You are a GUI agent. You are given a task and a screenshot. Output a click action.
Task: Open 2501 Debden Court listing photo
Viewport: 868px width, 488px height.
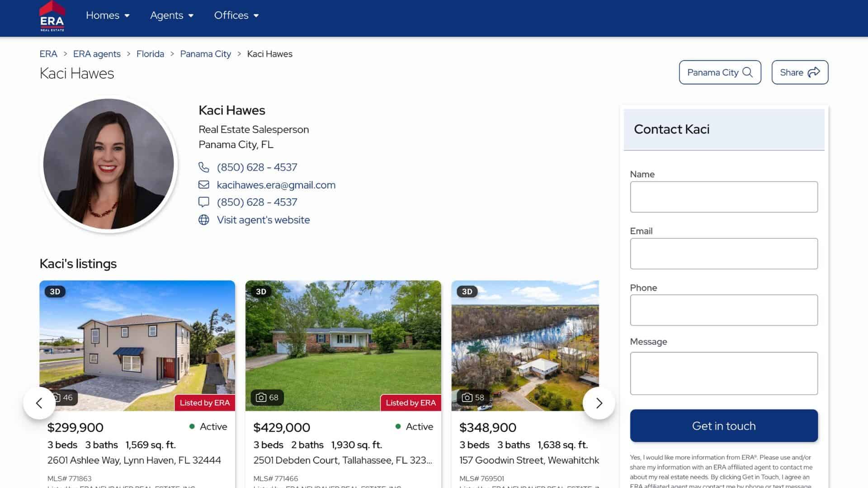[343, 346]
